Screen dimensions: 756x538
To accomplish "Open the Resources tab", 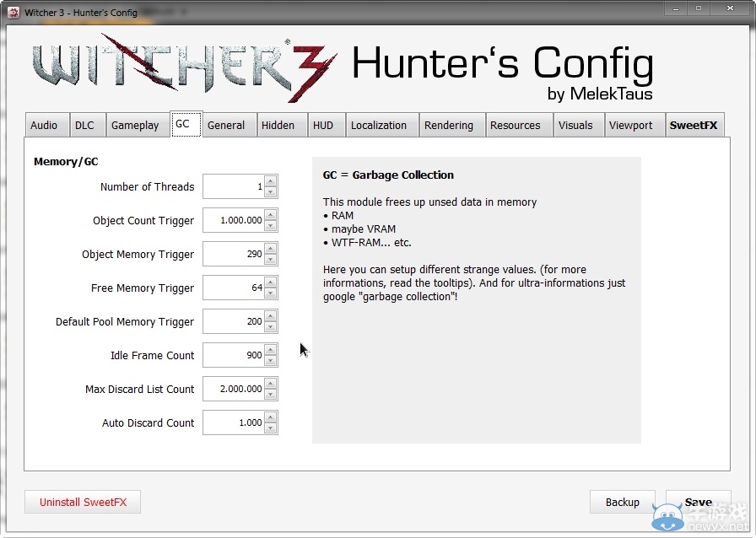I will point(519,126).
